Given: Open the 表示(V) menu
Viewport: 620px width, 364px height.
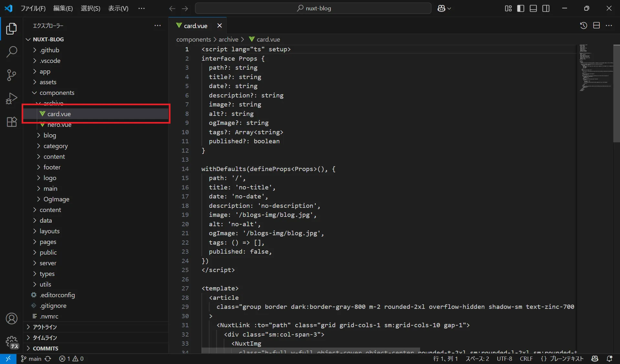Looking at the screenshot, I should point(118,8).
